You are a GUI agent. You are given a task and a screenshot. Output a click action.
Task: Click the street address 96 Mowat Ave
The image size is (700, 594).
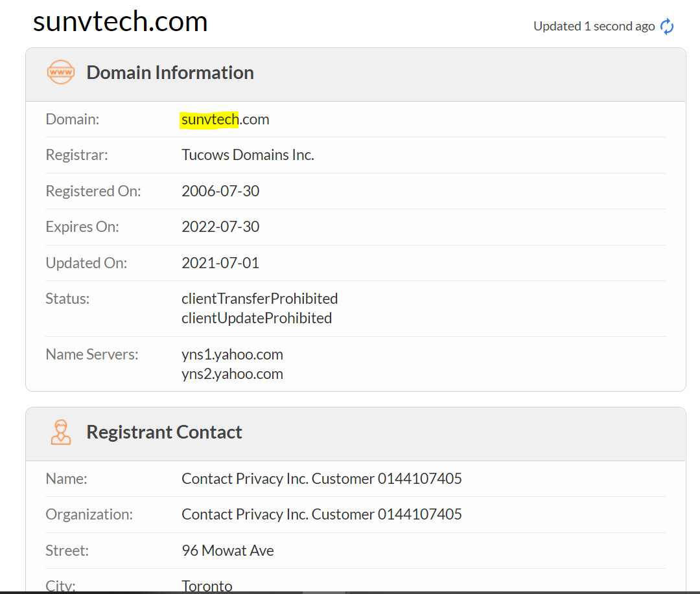coord(227,550)
